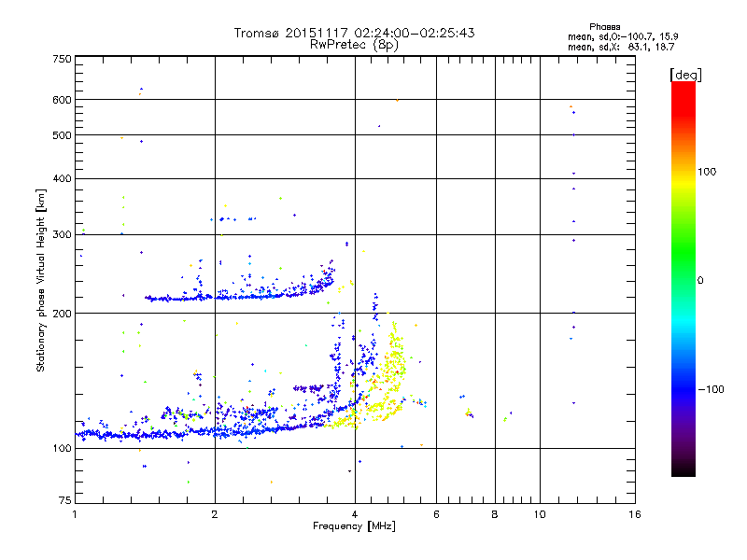Click the '8' frequency axis label
This screenshot has height=560, width=747.
point(495,514)
